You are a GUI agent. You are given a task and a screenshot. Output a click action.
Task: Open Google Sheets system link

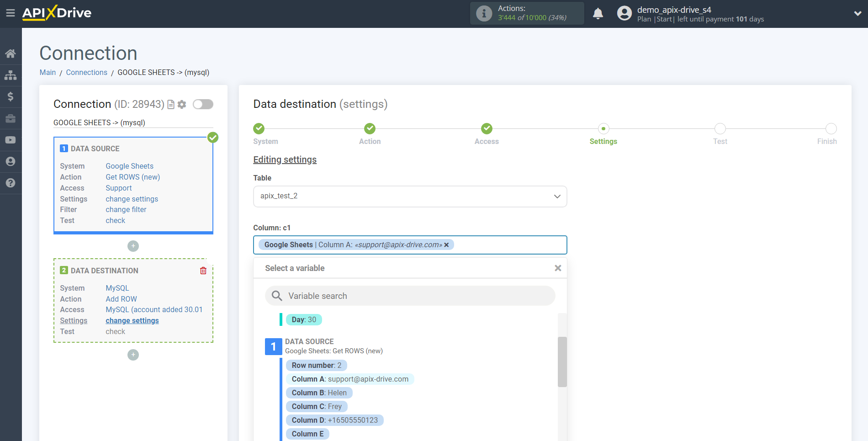point(129,166)
